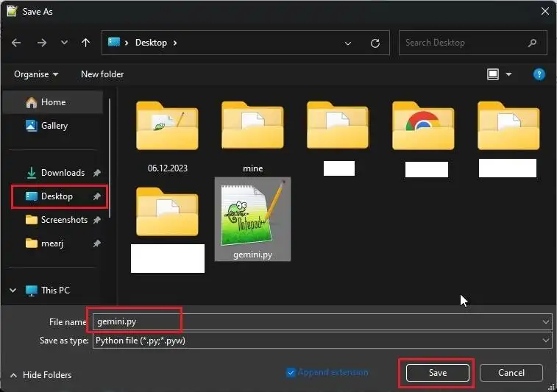This screenshot has width=557, height=392.
Task: Unpin Desktop from quick access
Action: tap(96, 196)
